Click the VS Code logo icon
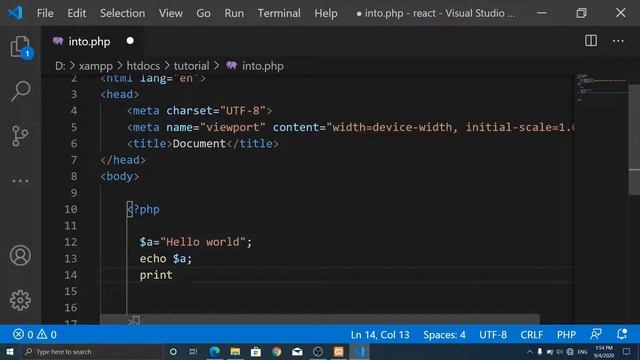The image size is (640, 360). coord(15,13)
